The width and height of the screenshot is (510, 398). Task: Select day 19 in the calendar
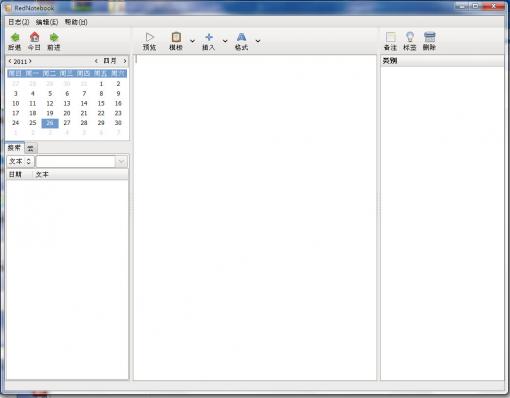(50, 113)
